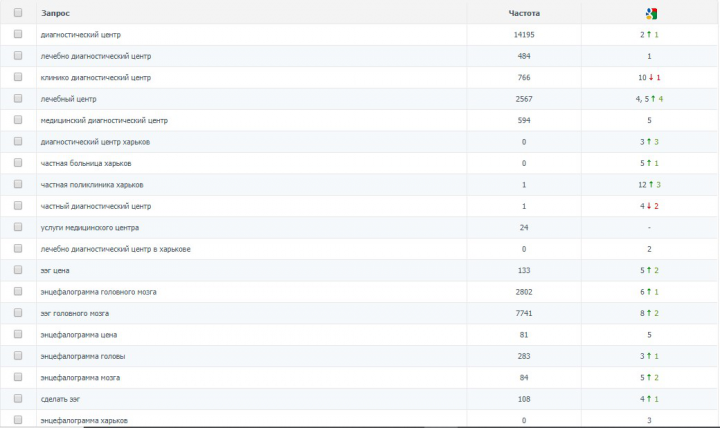Click query лечебно диагностический центр в харькове
The image size is (720, 428).
(x=115, y=249)
